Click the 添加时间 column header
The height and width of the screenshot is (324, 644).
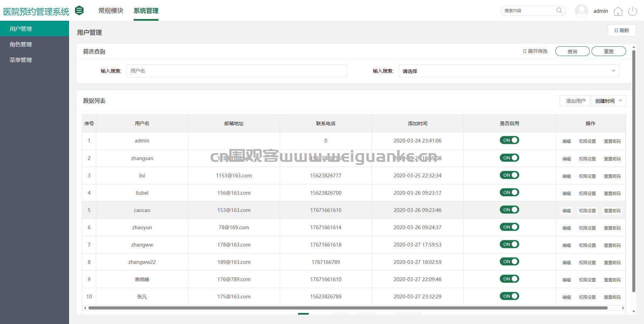tap(417, 123)
